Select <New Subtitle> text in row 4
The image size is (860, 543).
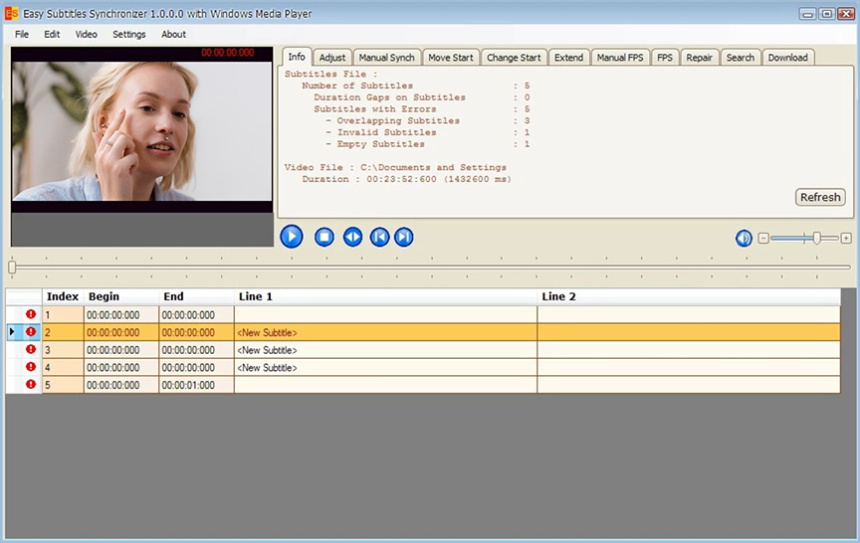[x=267, y=367]
